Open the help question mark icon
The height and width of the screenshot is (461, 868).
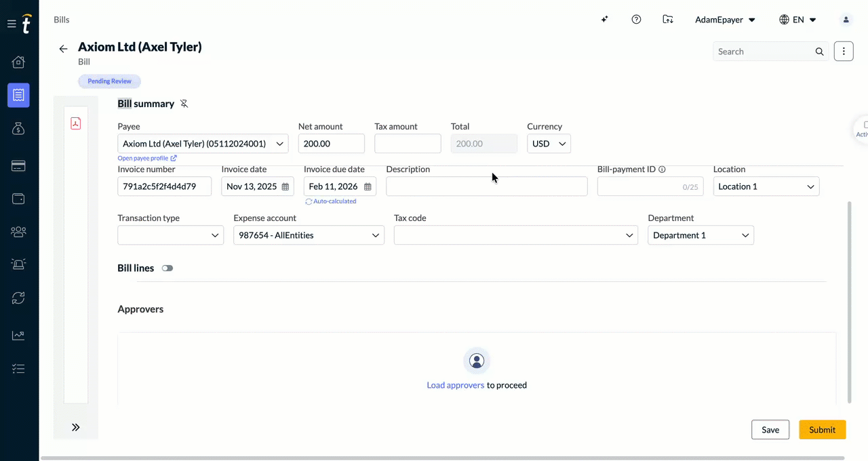636,20
